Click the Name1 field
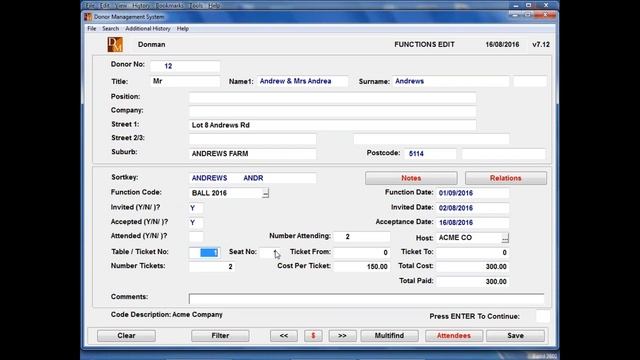This screenshot has height=360, width=640. tap(302, 81)
